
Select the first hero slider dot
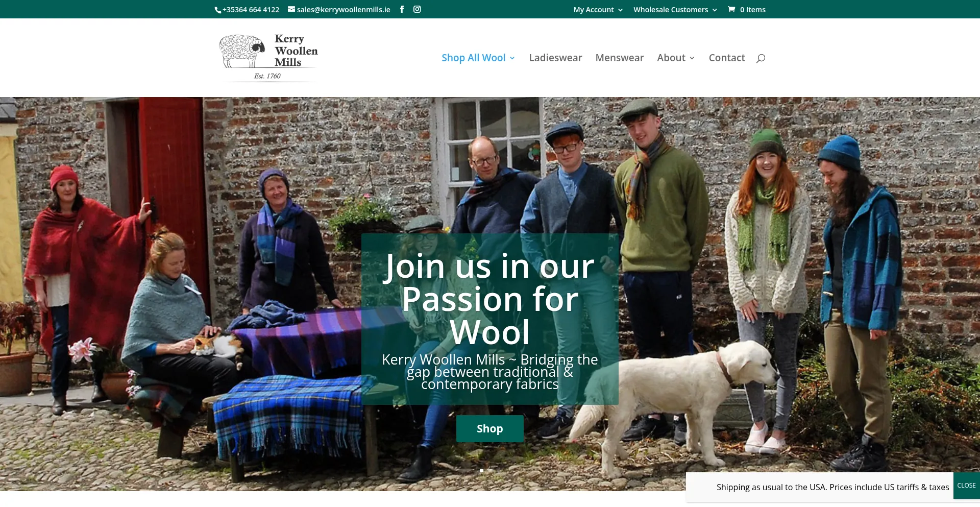point(481,470)
